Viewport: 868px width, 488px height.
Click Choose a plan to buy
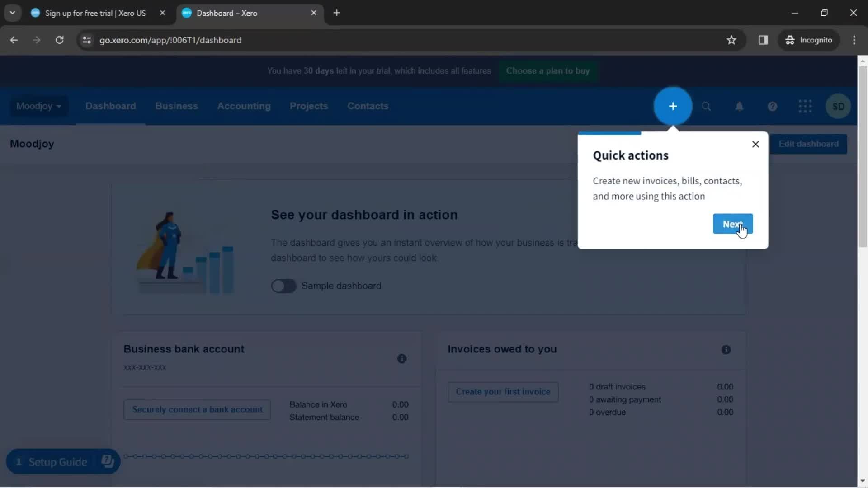click(547, 71)
